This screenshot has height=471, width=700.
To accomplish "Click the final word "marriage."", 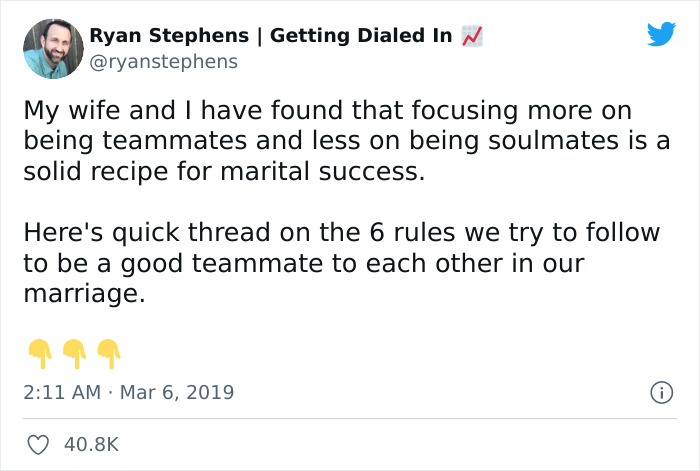I will point(84,294).
